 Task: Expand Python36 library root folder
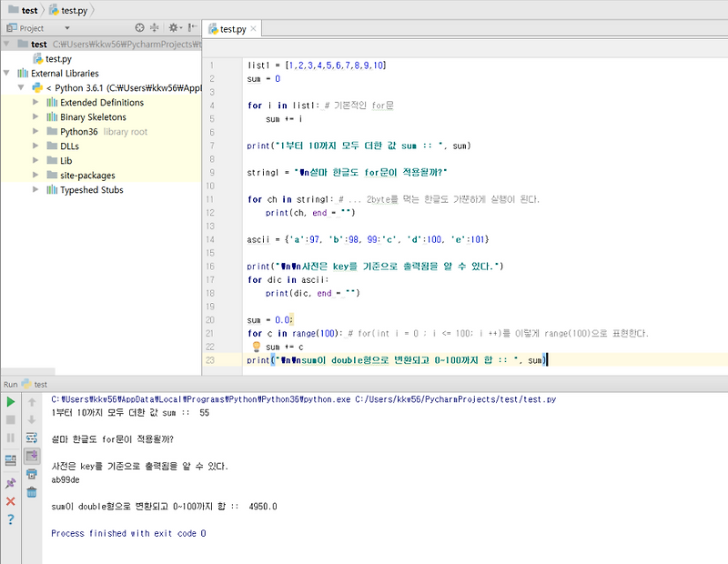pos(35,131)
